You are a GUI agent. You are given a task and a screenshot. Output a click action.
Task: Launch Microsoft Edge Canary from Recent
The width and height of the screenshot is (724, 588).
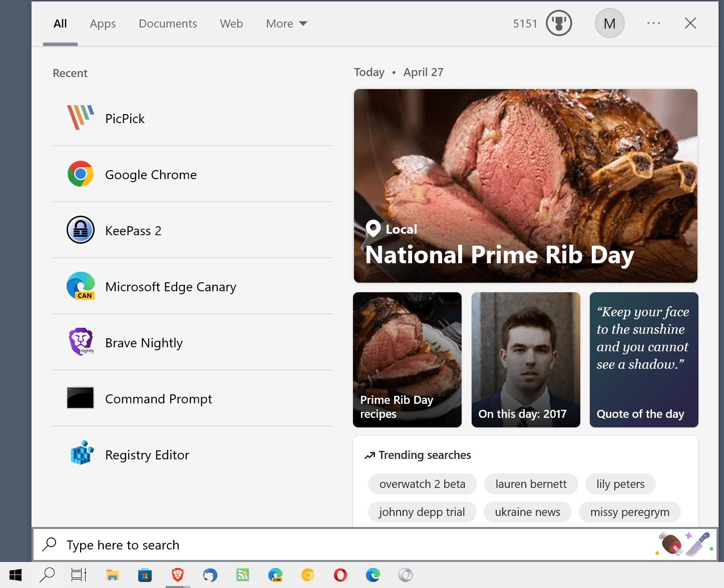[x=192, y=286]
